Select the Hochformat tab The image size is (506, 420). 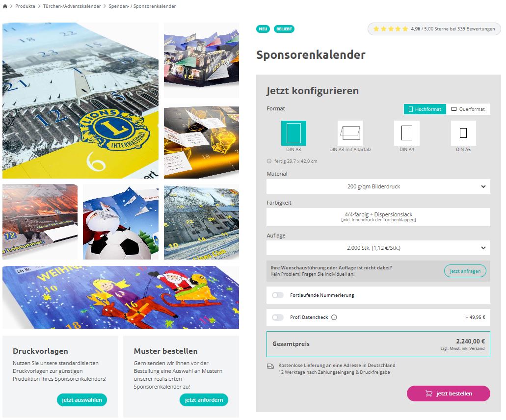[x=425, y=109]
